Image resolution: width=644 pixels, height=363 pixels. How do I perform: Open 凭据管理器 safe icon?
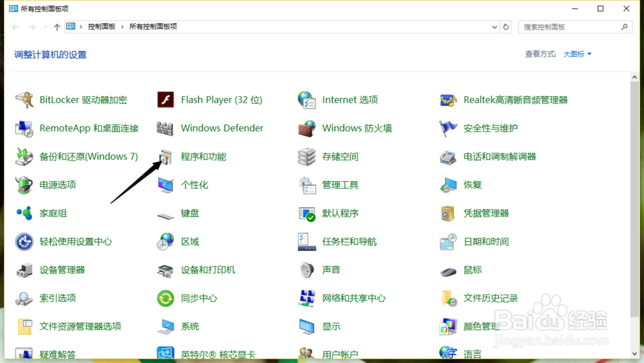tap(448, 213)
